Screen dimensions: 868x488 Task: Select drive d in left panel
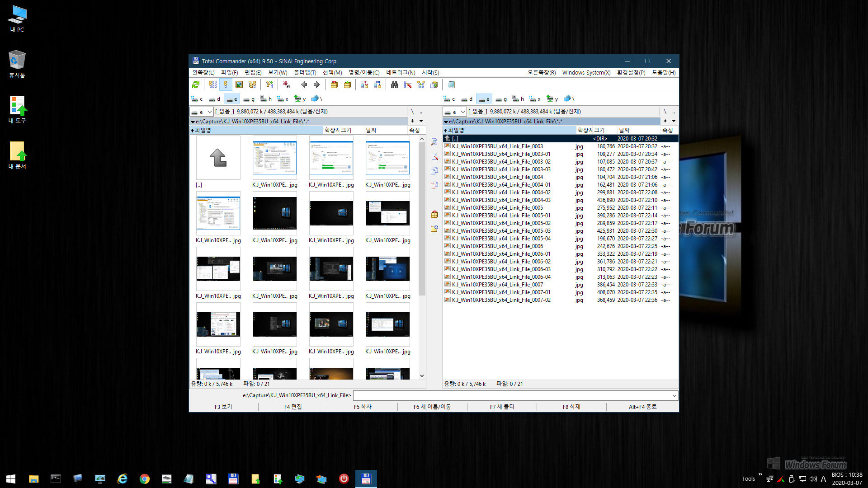[214, 99]
